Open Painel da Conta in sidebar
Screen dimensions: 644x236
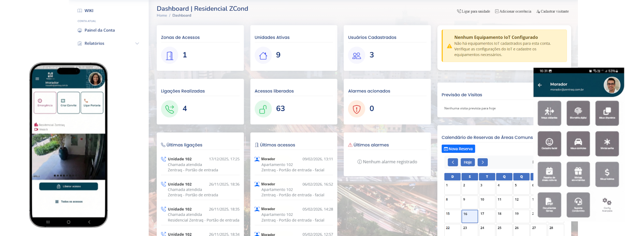99,30
